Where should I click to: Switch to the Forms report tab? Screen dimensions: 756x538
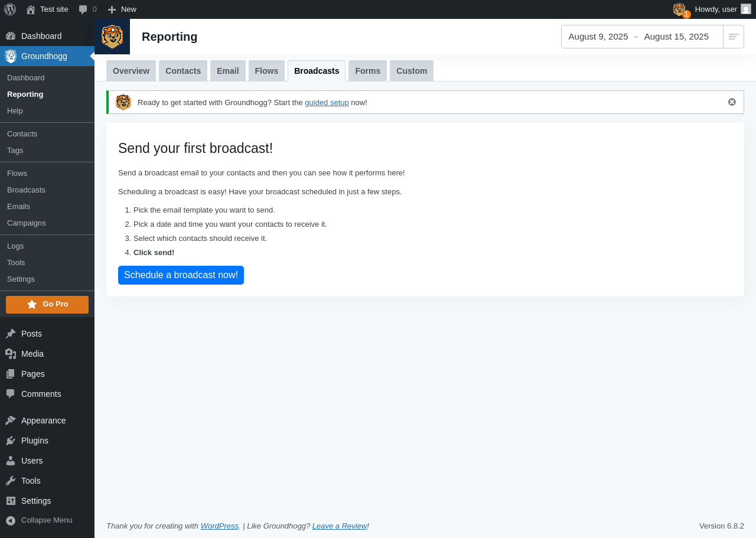(367, 71)
